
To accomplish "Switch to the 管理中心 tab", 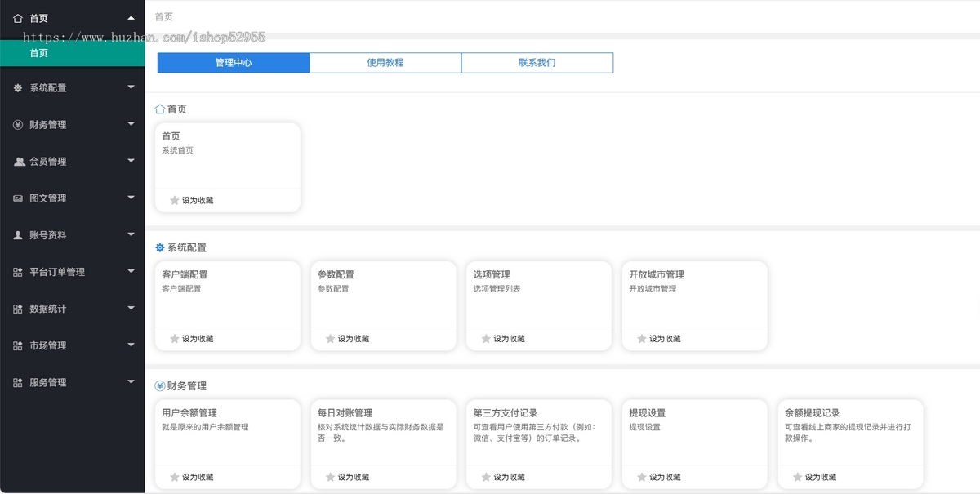I will [234, 63].
